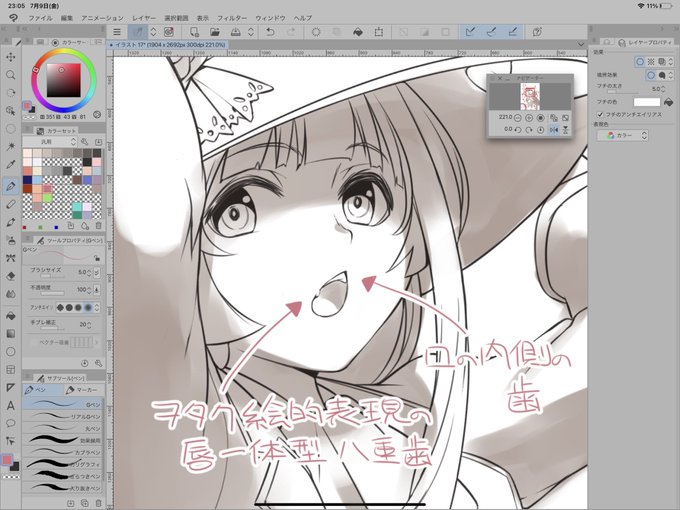
Task: Click the Clip Studio launcher icon in the command bar
Action: coord(169,32)
